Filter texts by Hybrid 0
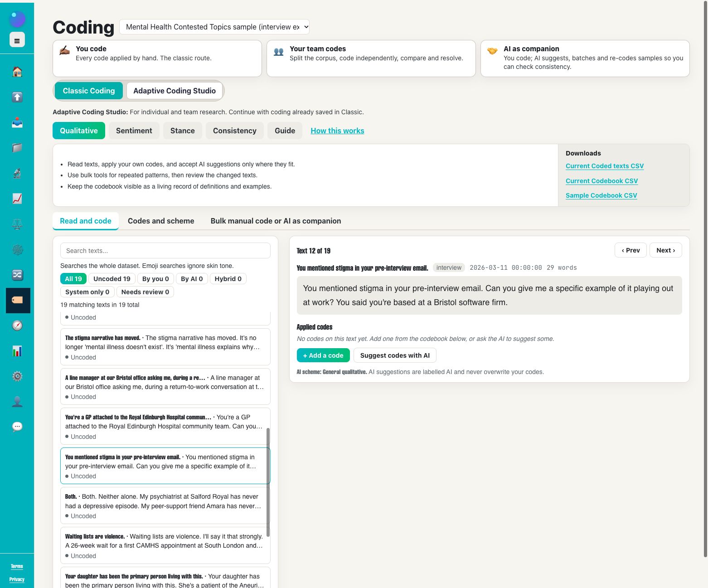This screenshot has height=588, width=708. click(x=228, y=279)
